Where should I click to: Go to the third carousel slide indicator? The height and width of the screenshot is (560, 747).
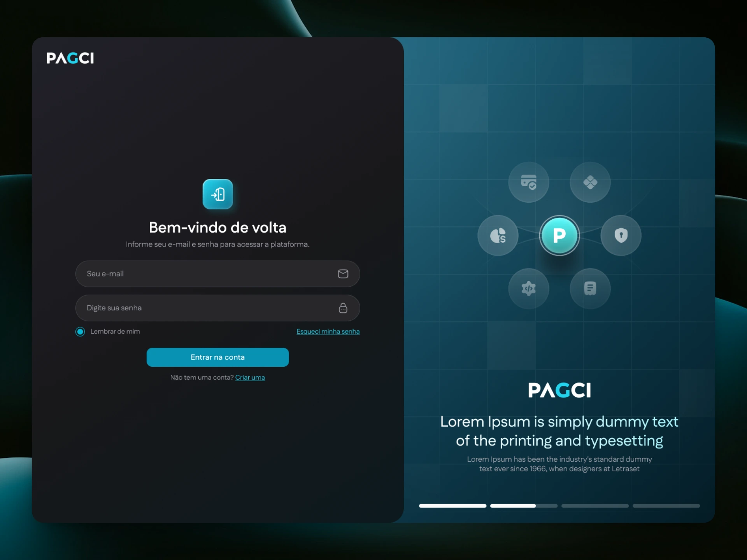pos(595,506)
